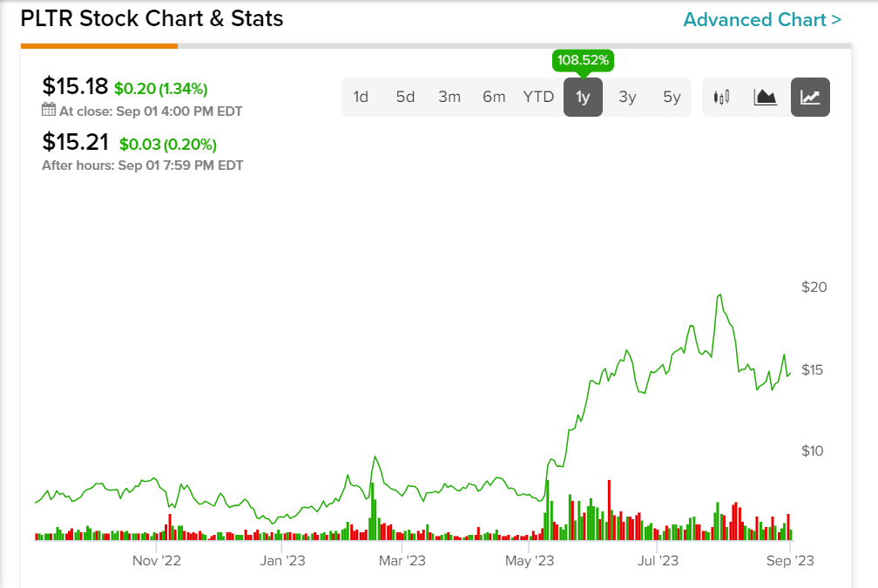This screenshot has width=878, height=588.
Task: Switch to area chart view
Action: pos(765,98)
